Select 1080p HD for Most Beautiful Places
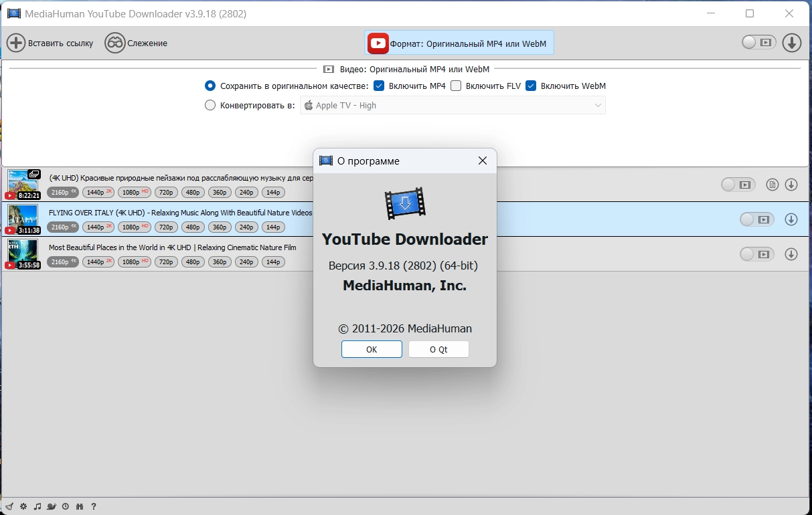The width and height of the screenshot is (812, 515). (134, 262)
